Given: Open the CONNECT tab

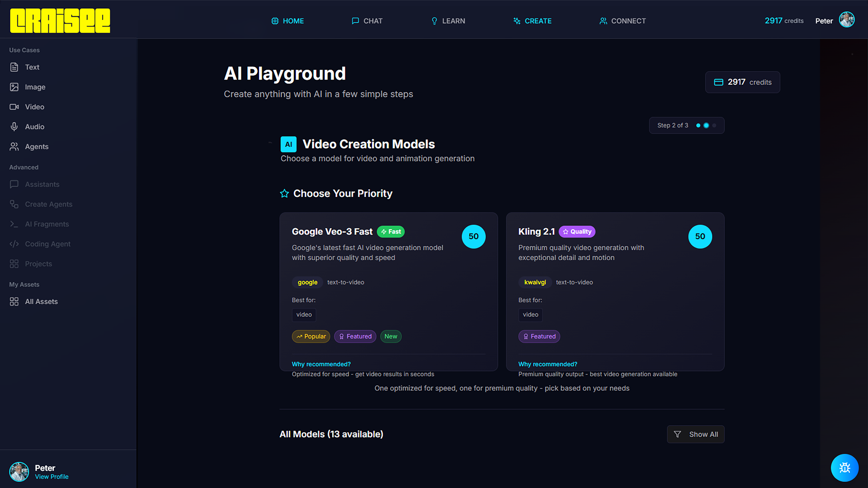Looking at the screenshot, I should 623,21.
